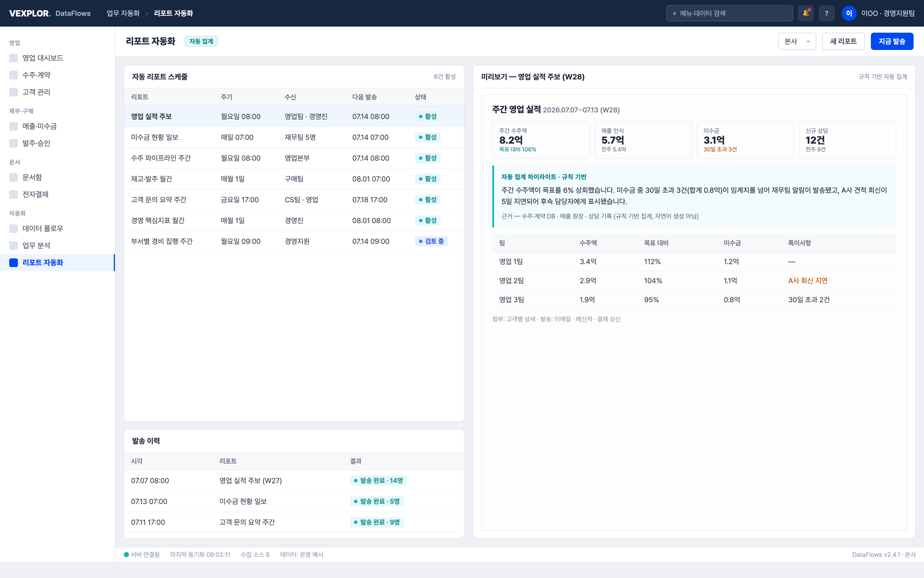Viewport: 924px width, 578px height.
Task: Click the 자동 집계 badge
Action: (201, 41)
